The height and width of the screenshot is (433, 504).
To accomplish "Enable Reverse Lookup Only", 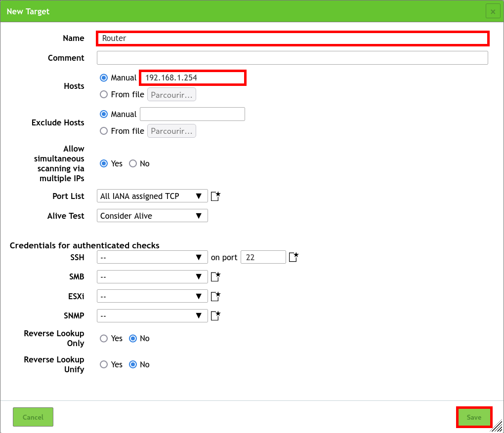I will click(103, 339).
